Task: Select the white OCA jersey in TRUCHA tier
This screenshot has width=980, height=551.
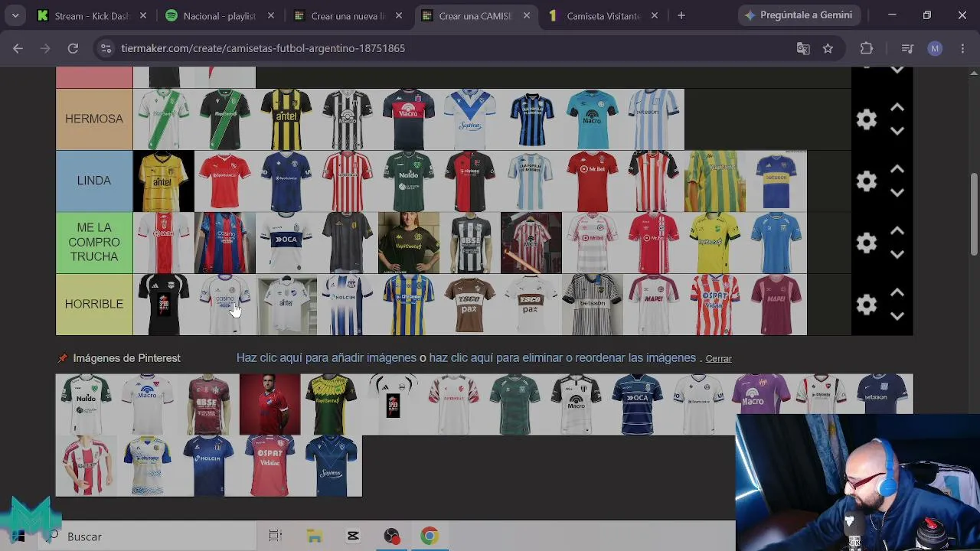Action: pyautogui.click(x=286, y=243)
